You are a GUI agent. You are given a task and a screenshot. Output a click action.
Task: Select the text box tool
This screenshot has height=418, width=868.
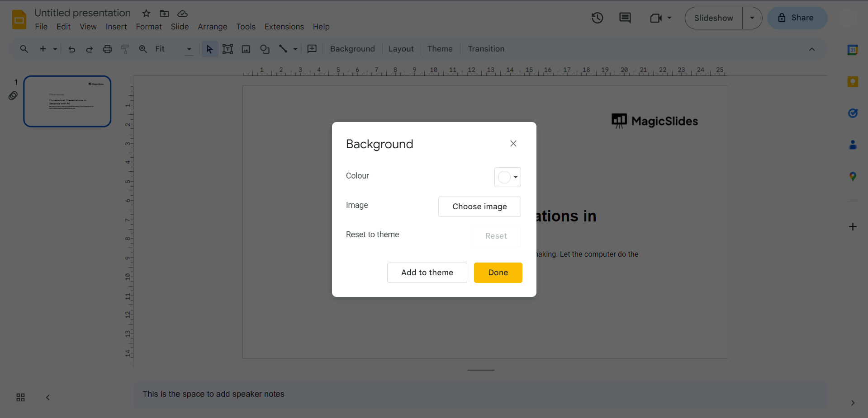(228, 49)
